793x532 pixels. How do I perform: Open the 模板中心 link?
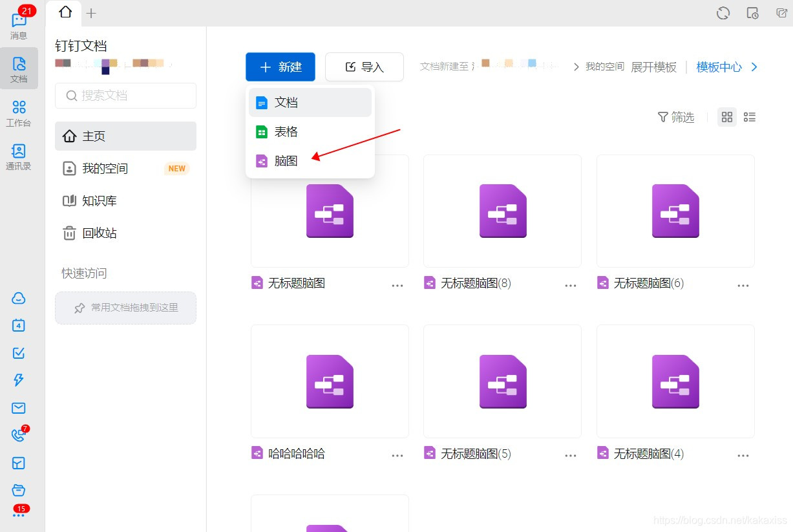[x=719, y=67]
